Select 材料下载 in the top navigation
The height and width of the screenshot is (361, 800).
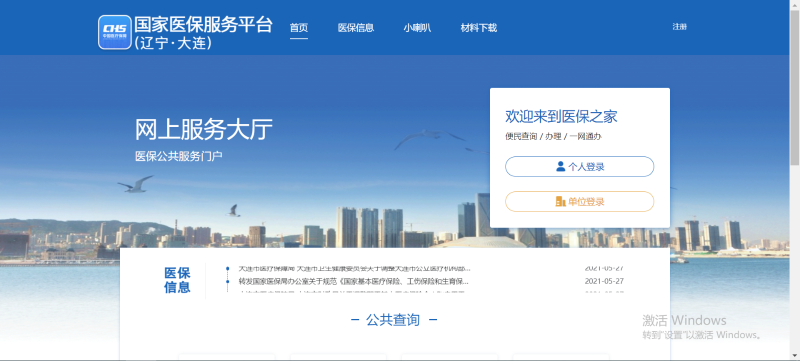479,28
